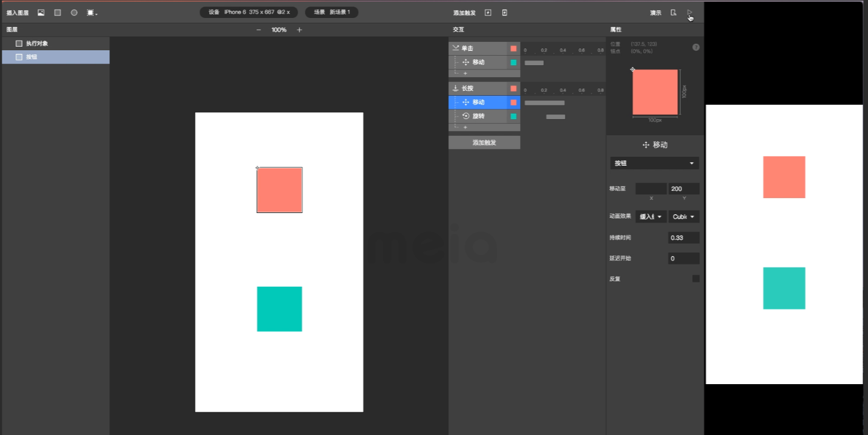Enable the 反复 repeat checkbox
This screenshot has width=868, height=435.
pyautogui.click(x=696, y=279)
